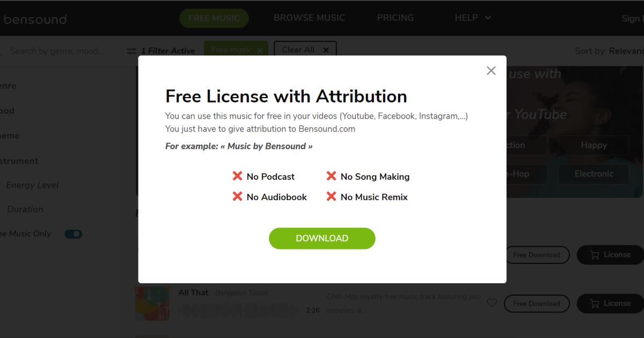644x338 pixels.
Task: Click the green DOWNLOAD button
Action: click(x=322, y=238)
